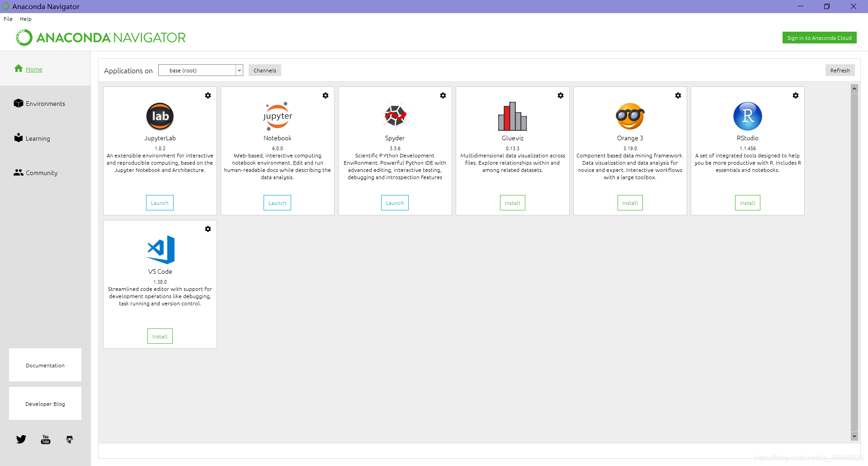Restore down the Anaconda Navigator window
The height and width of the screenshot is (466, 868).
[827, 6]
